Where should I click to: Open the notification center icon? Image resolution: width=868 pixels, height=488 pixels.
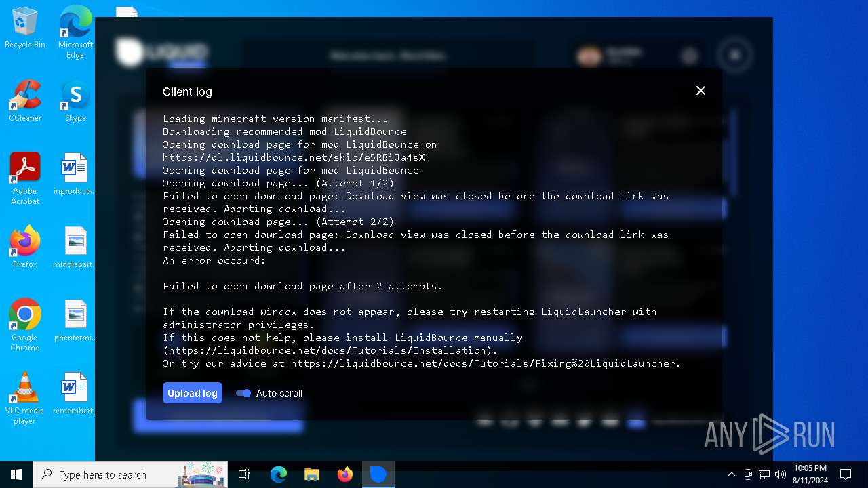[x=846, y=474]
